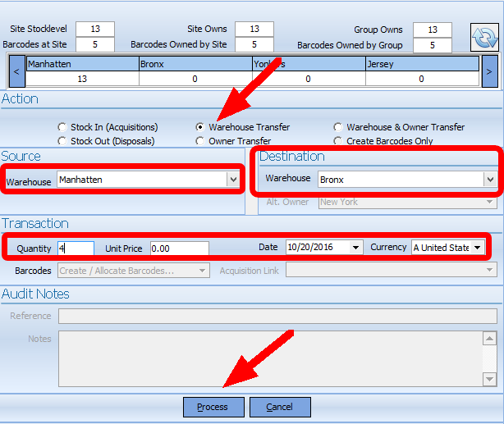Click the refresh stock levels icon
This screenshot has width=504, height=424.
pyautogui.click(x=483, y=38)
